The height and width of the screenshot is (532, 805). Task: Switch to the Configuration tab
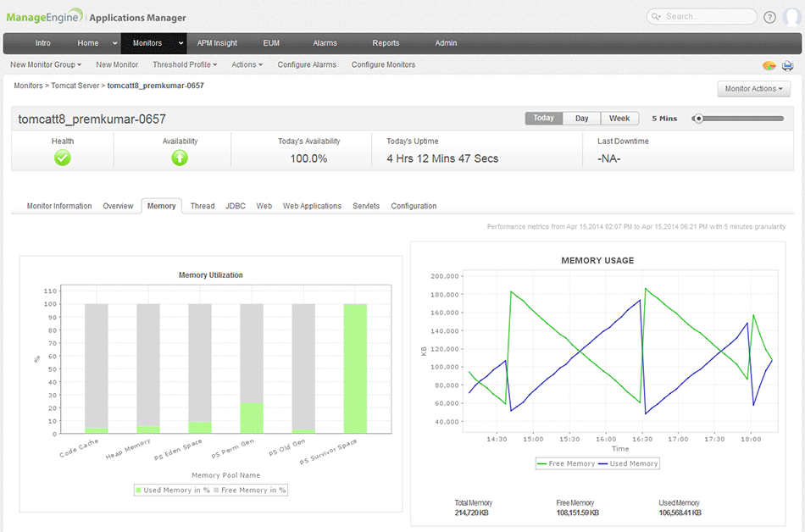coord(414,206)
